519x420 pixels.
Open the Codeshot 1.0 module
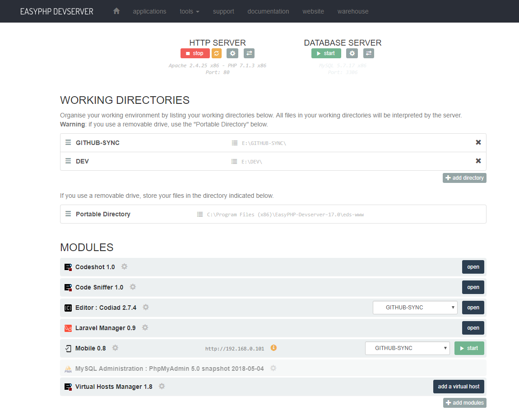[473, 267]
